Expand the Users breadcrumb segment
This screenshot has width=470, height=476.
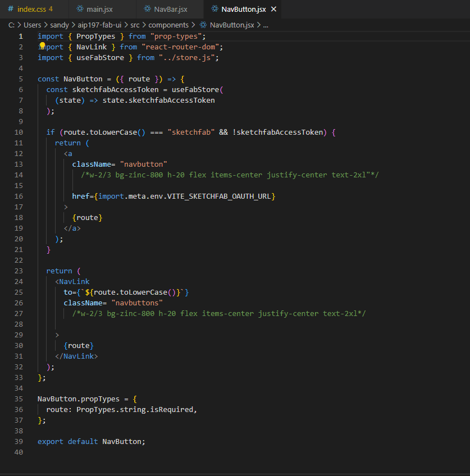tap(33, 25)
